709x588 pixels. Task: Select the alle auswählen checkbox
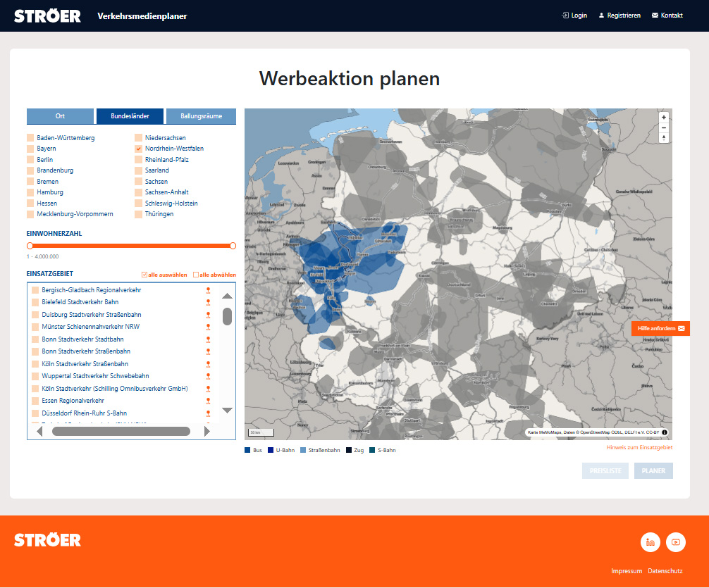(x=144, y=275)
